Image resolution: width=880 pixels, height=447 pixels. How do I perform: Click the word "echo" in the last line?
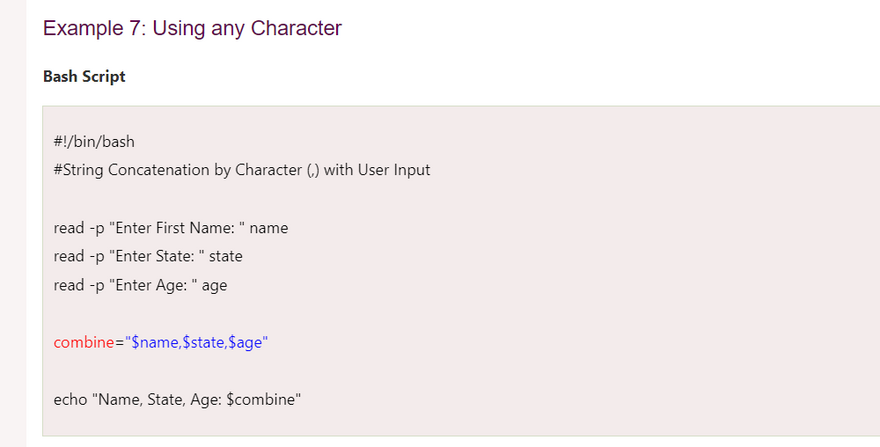click(x=70, y=400)
